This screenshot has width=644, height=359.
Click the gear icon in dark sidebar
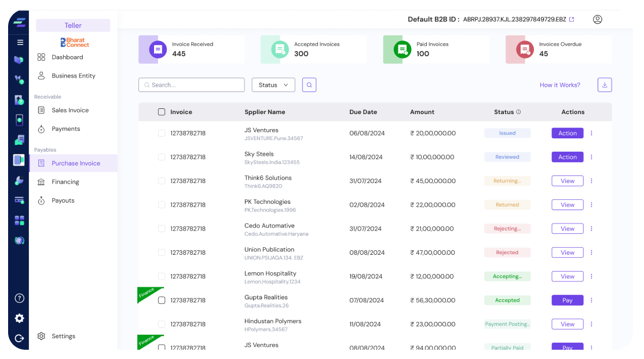19,318
